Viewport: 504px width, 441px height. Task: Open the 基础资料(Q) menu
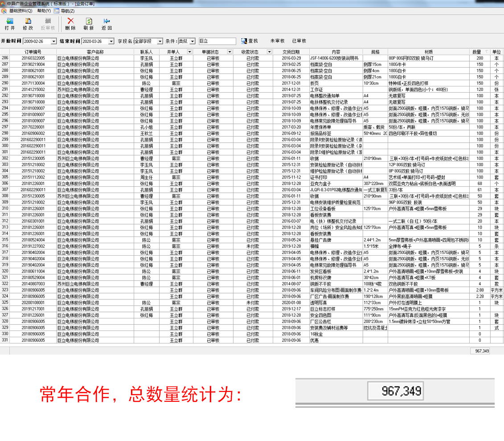20,11
